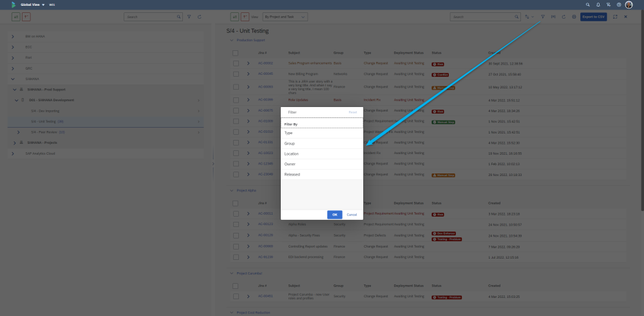Open the header search magnifier icon

(588, 5)
